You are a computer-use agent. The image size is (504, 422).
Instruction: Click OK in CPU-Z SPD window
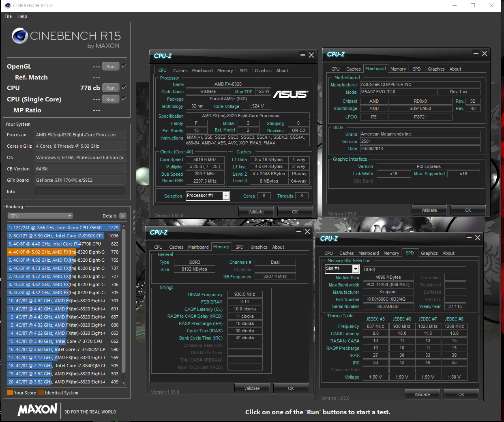click(x=461, y=394)
